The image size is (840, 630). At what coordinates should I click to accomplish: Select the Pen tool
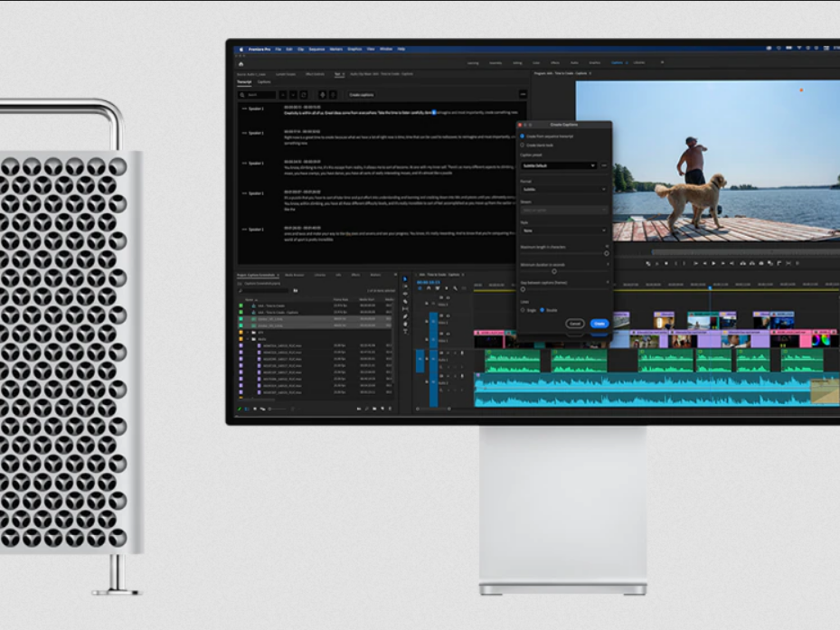tap(405, 316)
